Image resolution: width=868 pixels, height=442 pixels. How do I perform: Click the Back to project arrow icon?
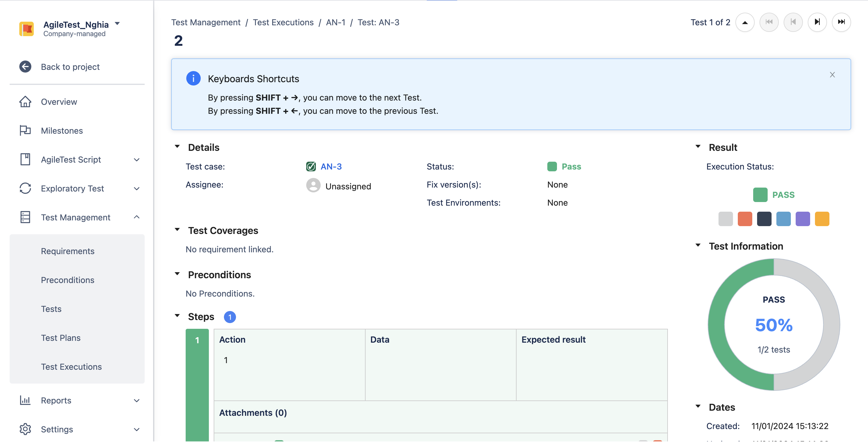click(x=25, y=67)
